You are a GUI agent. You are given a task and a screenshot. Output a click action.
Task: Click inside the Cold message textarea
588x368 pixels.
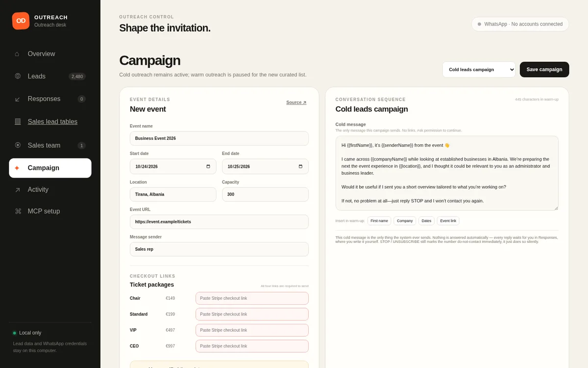click(x=447, y=173)
